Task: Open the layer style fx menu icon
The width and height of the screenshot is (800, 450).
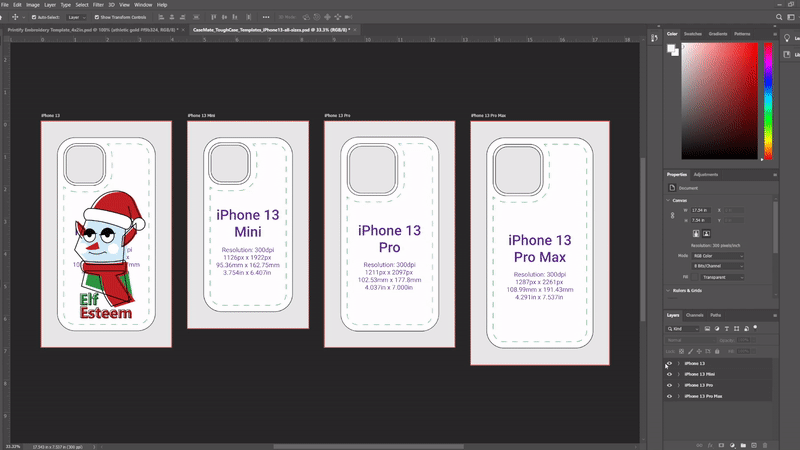Action: point(711,444)
